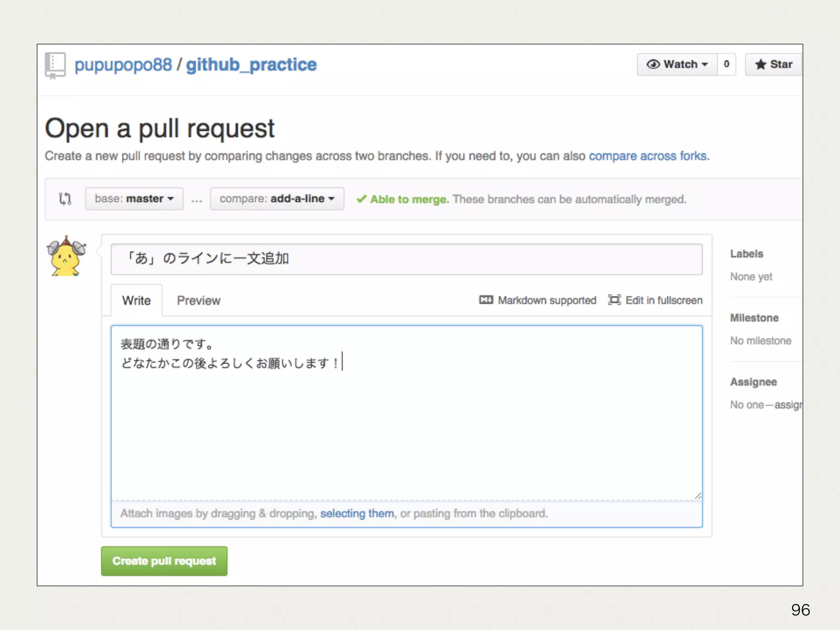This screenshot has width=840, height=630.
Task: Open the compare across forks link
Action: (648, 156)
